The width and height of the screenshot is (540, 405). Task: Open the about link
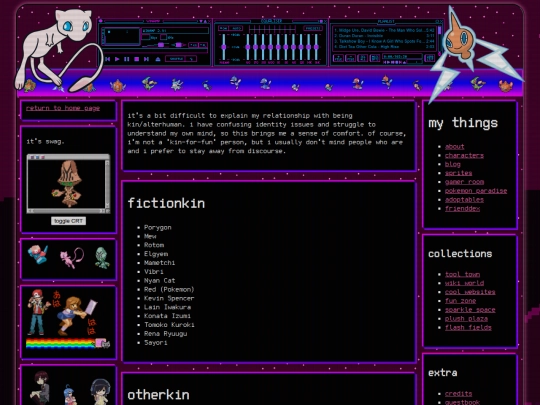click(454, 146)
